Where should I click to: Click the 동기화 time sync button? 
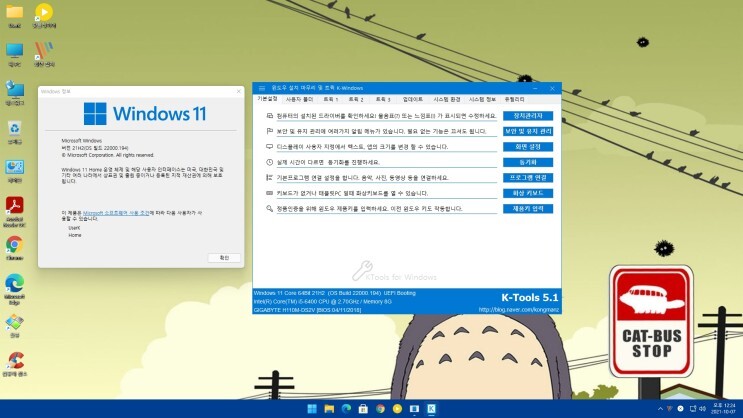coord(528,162)
